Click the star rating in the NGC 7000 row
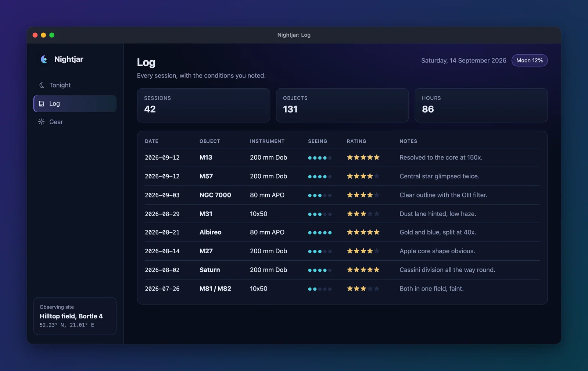This screenshot has width=588, height=371. (x=363, y=195)
